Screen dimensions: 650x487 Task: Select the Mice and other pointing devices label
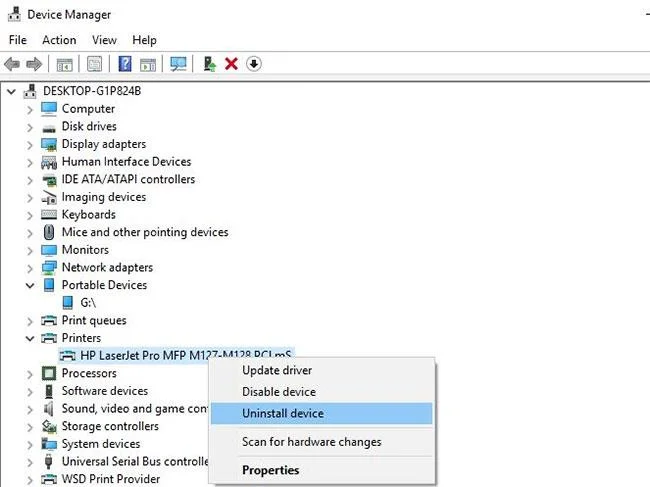tap(145, 232)
